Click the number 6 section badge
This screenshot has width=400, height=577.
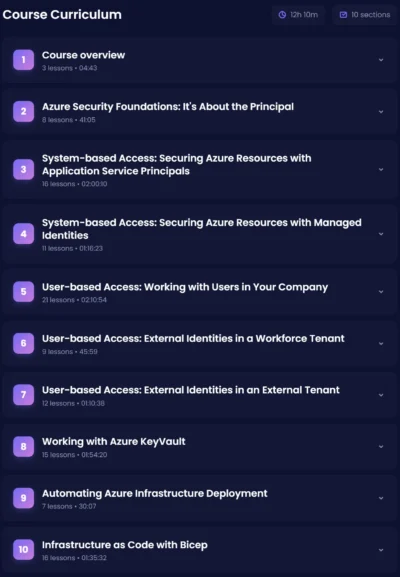point(24,343)
